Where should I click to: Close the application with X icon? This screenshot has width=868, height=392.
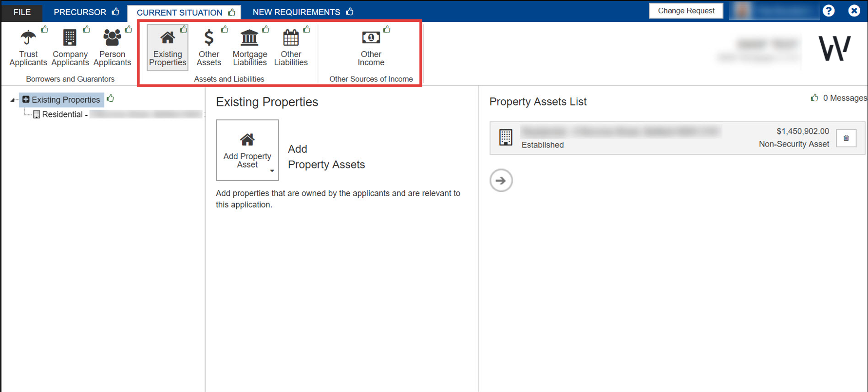click(x=854, y=11)
